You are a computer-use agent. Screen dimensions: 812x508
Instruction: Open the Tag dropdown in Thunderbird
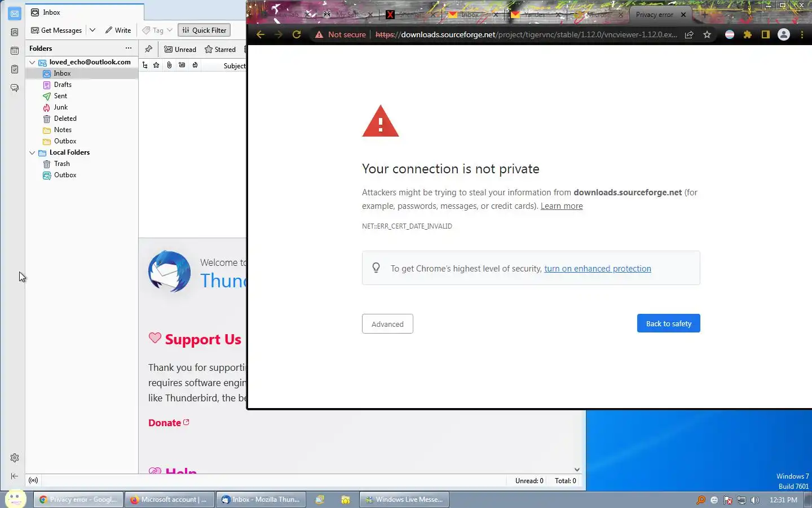pyautogui.click(x=157, y=30)
